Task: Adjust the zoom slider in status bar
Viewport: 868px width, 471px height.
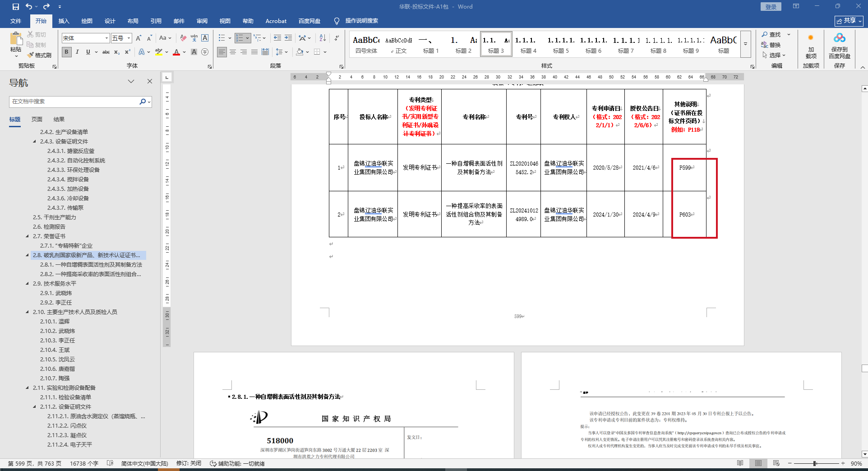Action: (815, 463)
